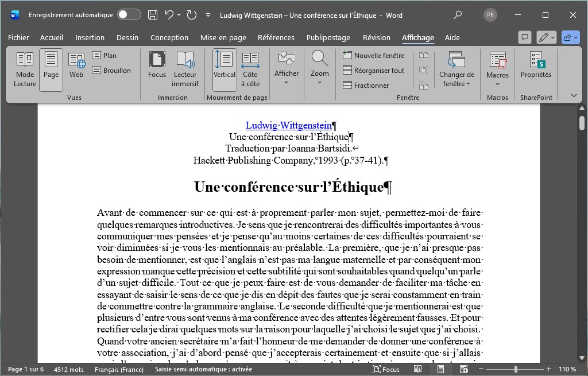Click Nouvelle fenêtre in ribbon
The image size is (588, 376).
pyautogui.click(x=374, y=56)
